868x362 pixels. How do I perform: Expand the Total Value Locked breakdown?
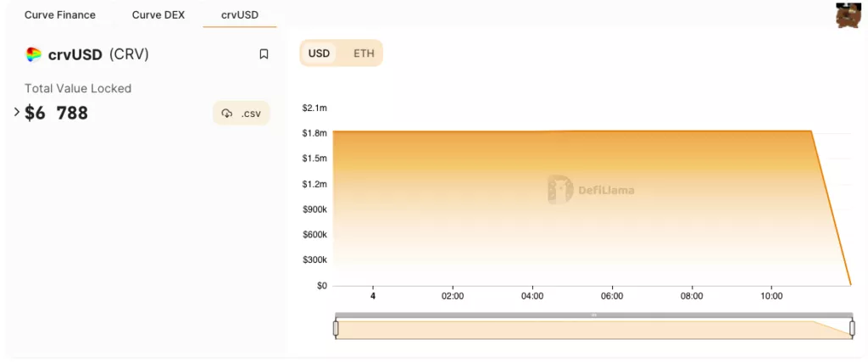[17, 112]
